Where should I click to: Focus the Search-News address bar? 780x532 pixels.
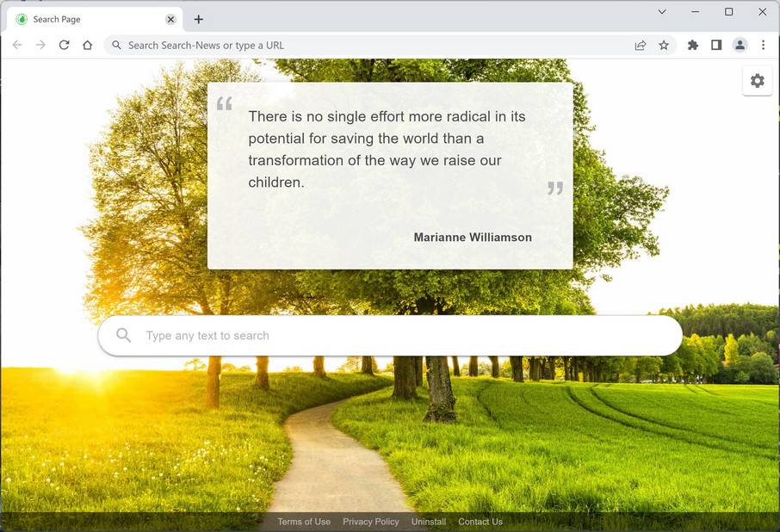368,46
